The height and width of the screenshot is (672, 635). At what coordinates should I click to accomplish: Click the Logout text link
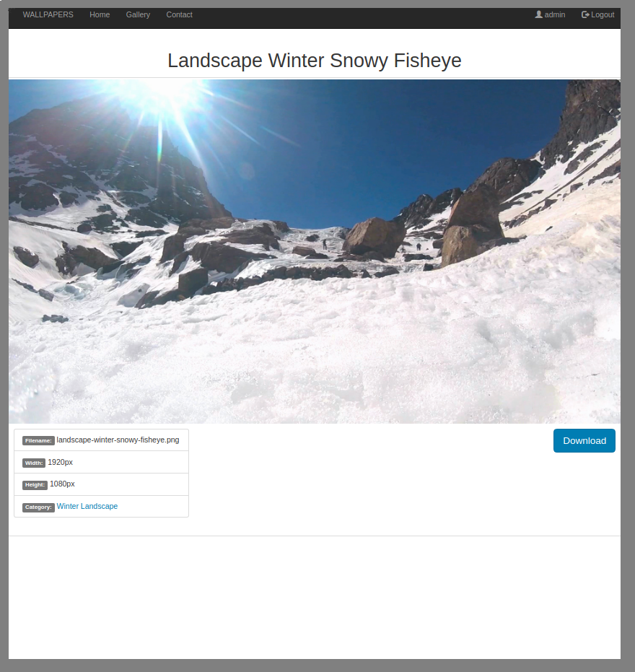click(603, 15)
